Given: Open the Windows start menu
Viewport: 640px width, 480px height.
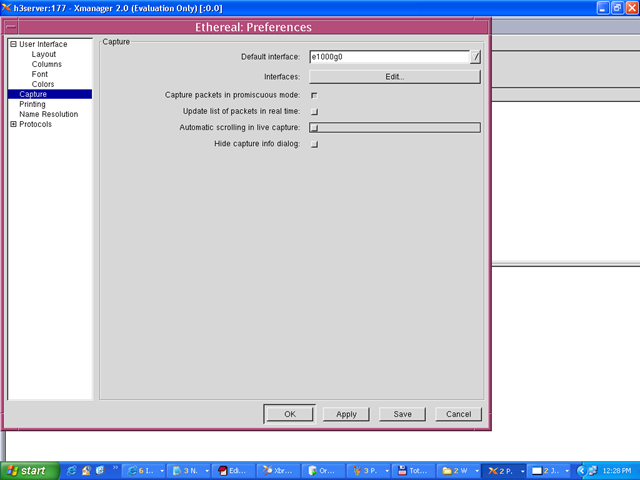Looking at the screenshot, I should (30, 471).
